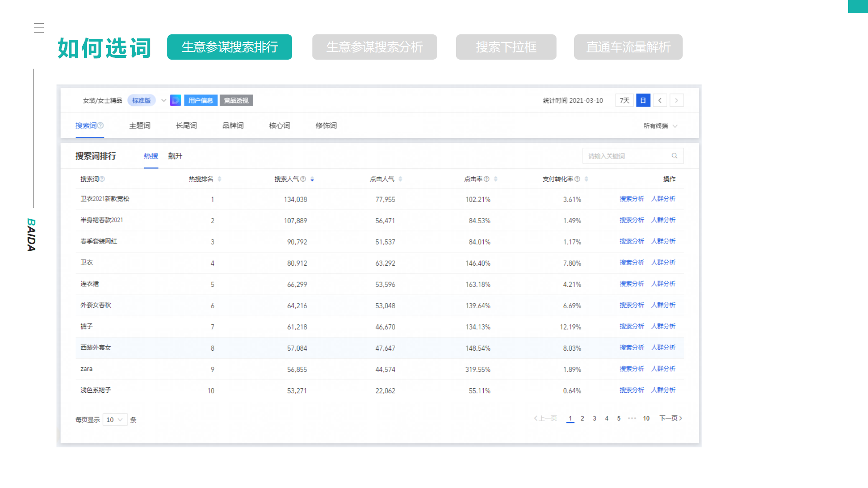Enable the 日 daily view toggle

tap(643, 100)
